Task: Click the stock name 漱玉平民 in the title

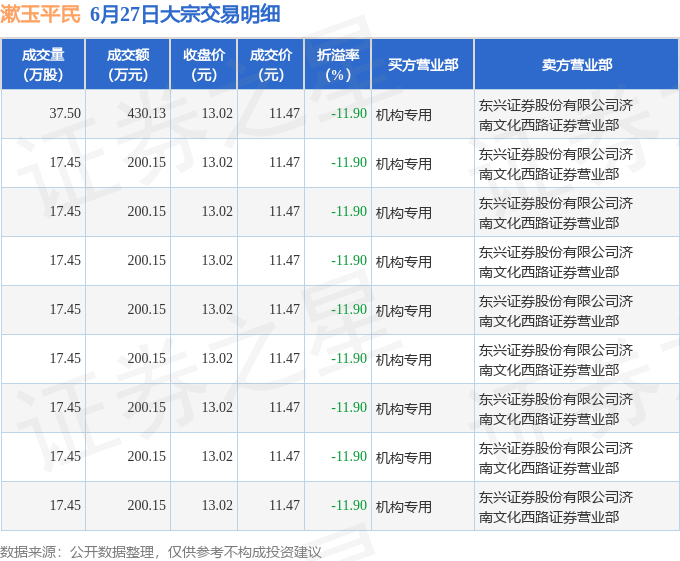Action: 40,14
